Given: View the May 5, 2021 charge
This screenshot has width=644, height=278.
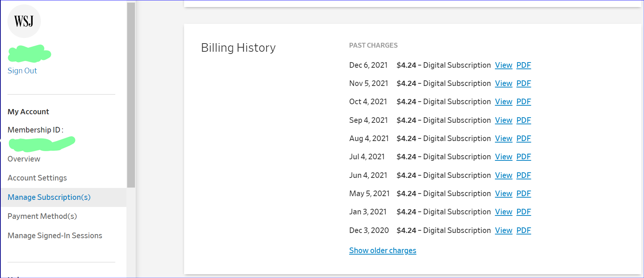Looking at the screenshot, I should point(503,194).
